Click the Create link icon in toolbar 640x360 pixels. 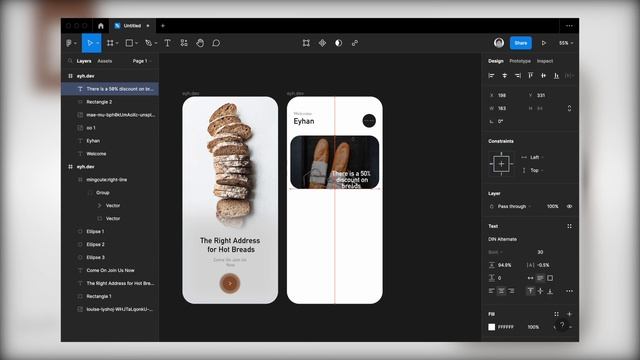pos(355,43)
